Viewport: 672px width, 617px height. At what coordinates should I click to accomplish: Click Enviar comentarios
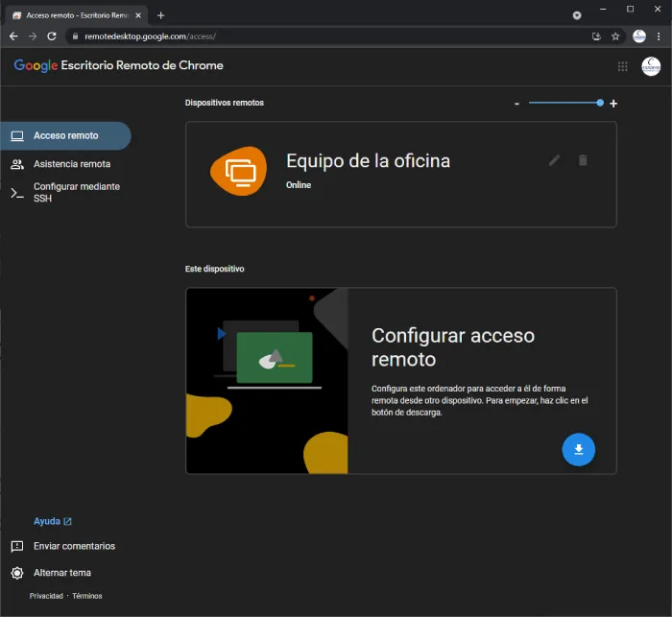click(74, 546)
